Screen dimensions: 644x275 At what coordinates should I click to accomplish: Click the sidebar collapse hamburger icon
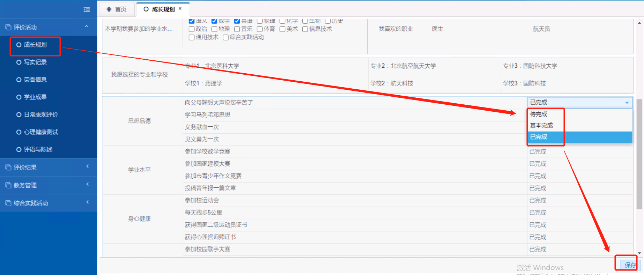[x=87, y=9]
